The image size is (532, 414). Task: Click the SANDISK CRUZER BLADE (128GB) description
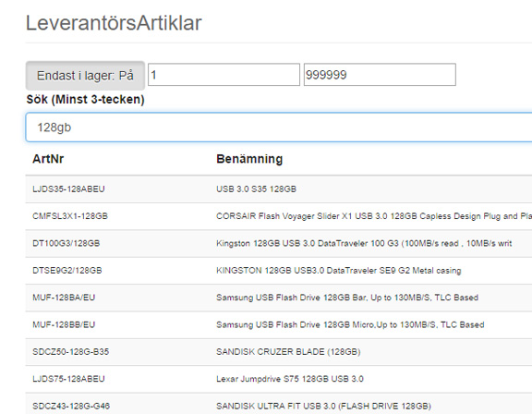(x=288, y=352)
